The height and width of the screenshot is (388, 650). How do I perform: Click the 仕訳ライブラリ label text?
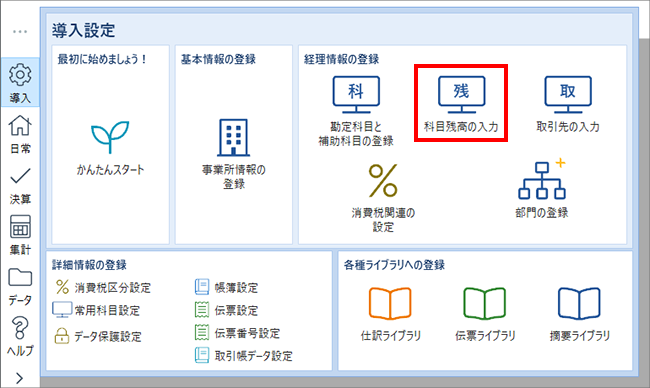[390, 335]
